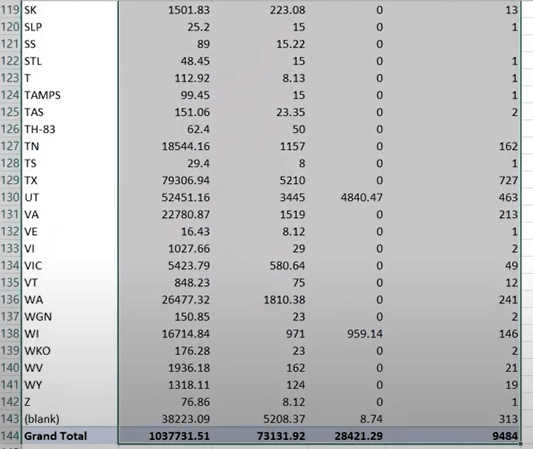The width and height of the screenshot is (533, 449).
Task: Click the (blank) row label
Action: point(70,419)
